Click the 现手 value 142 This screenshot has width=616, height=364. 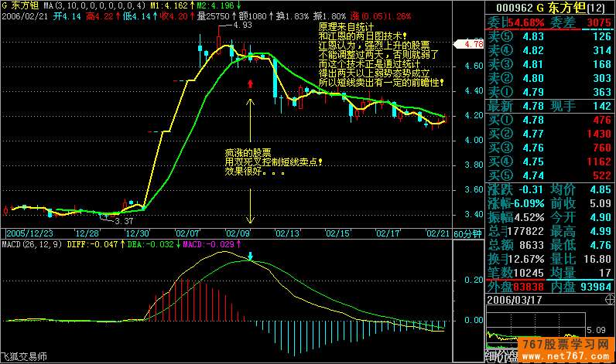point(602,106)
